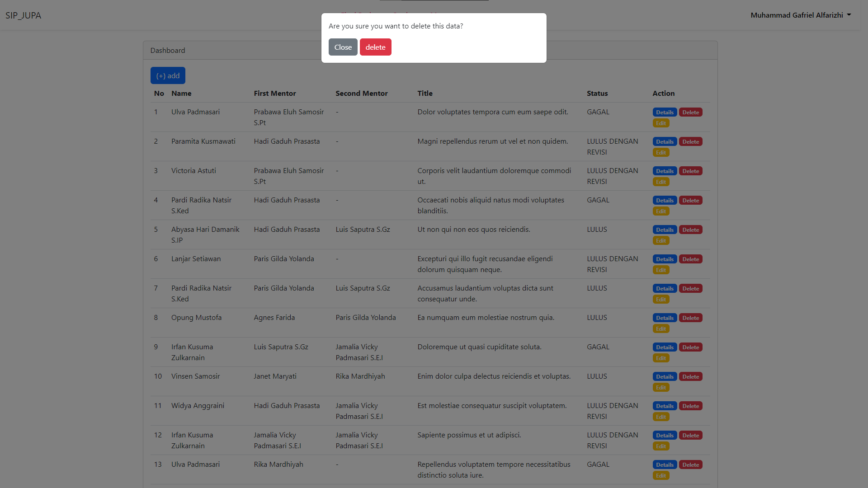Edit the Vinsen Samosir entry
868x488 pixels.
660,387
